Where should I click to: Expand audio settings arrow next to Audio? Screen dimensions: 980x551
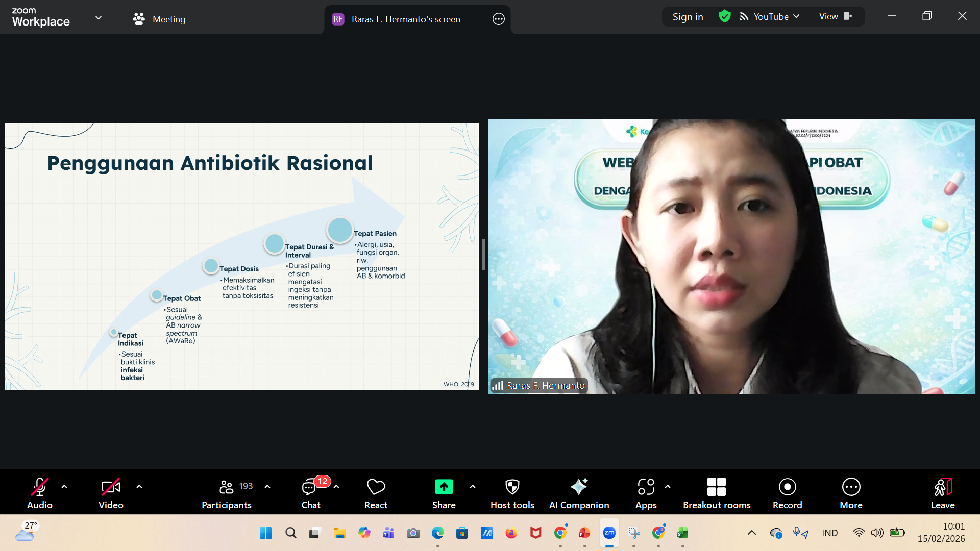tap(64, 487)
